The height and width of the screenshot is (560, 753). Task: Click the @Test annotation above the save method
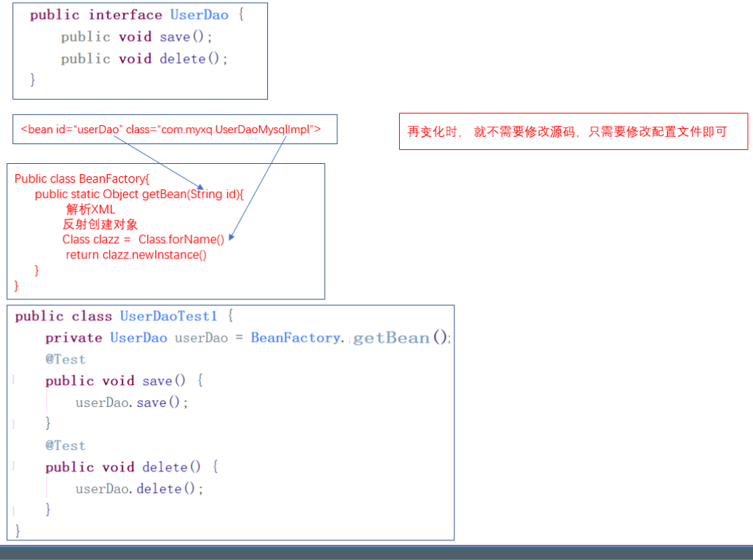[66, 359]
